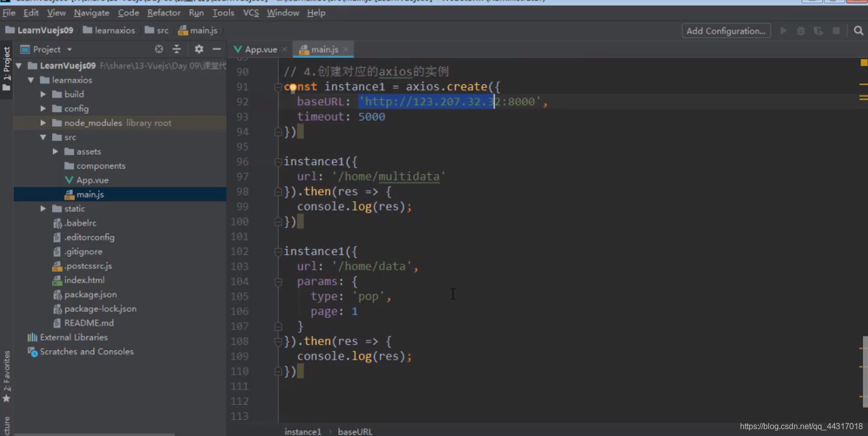
Task: Click the green Run arrow icon
Action: pyautogui.click(x=783, y=31)
